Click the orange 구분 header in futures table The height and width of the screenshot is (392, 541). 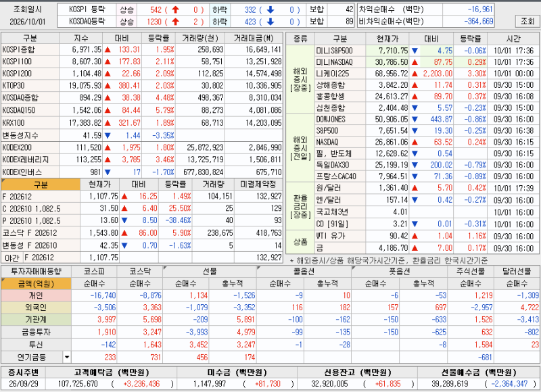(x=41, y=185)
